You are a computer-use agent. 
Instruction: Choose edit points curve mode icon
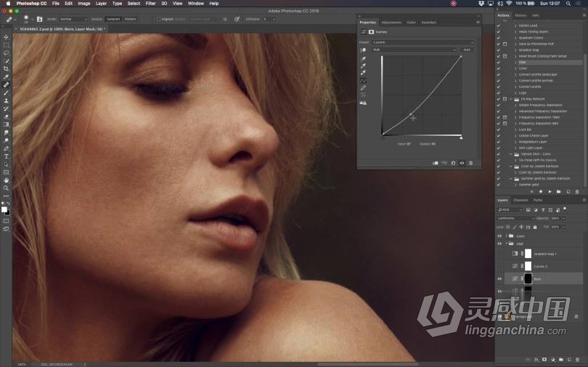tap(363, 81)
